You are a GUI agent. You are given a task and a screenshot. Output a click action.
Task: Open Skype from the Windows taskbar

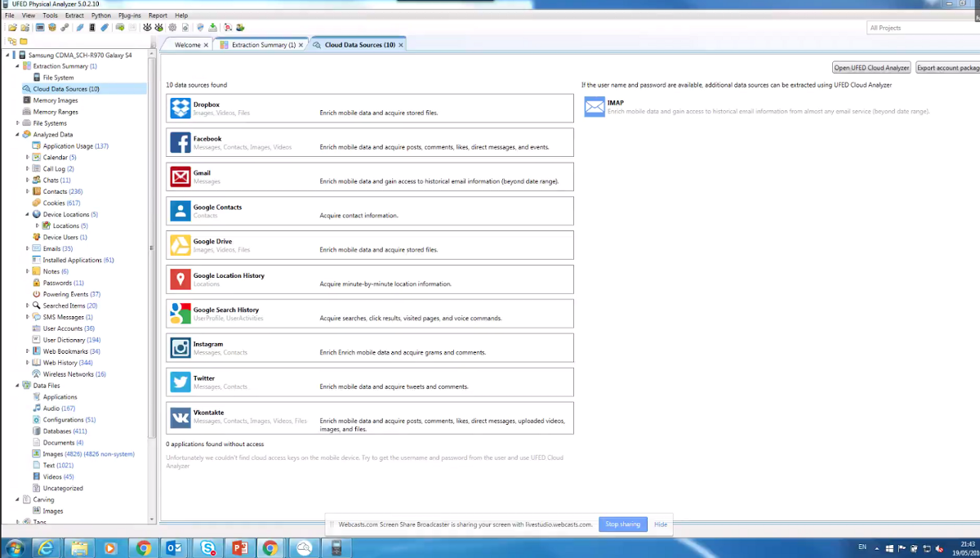tap(207, 547)
